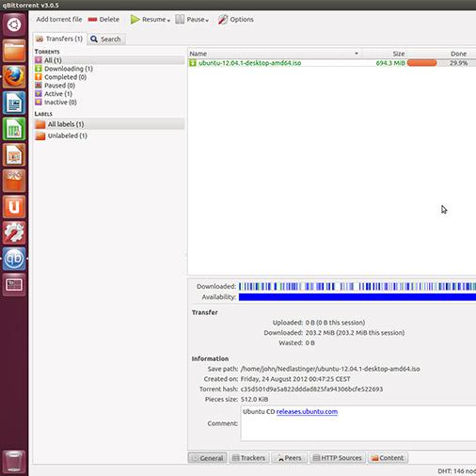Image resolution: width=476 pixels, height=476 pixels.
Task: Switch to the Search tab
Action: pyautogui.click(x=106, y=40)
